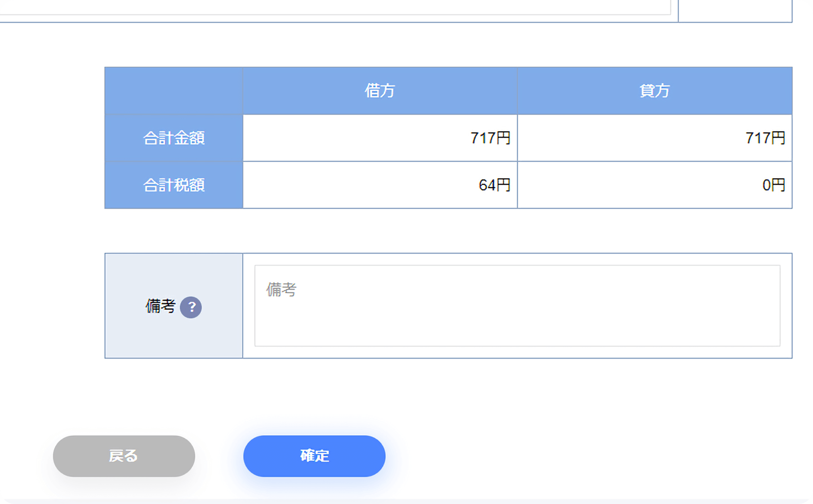Click the 貸方 tax total 0円
The image size is (813, 504).
[773, 185]
